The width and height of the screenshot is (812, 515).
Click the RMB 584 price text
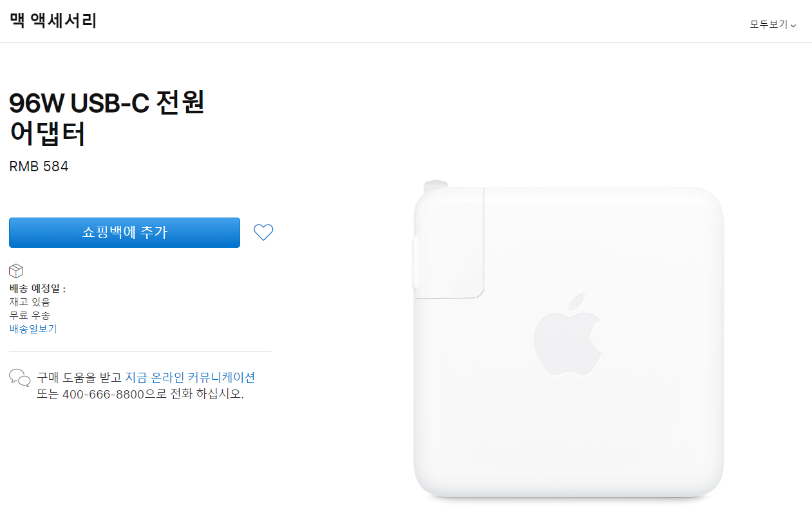pyautogui.click(x=39, y=167)
